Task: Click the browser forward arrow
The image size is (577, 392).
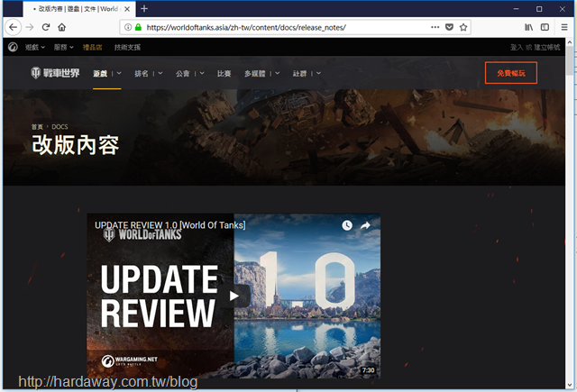Action: tap(30, 27)
